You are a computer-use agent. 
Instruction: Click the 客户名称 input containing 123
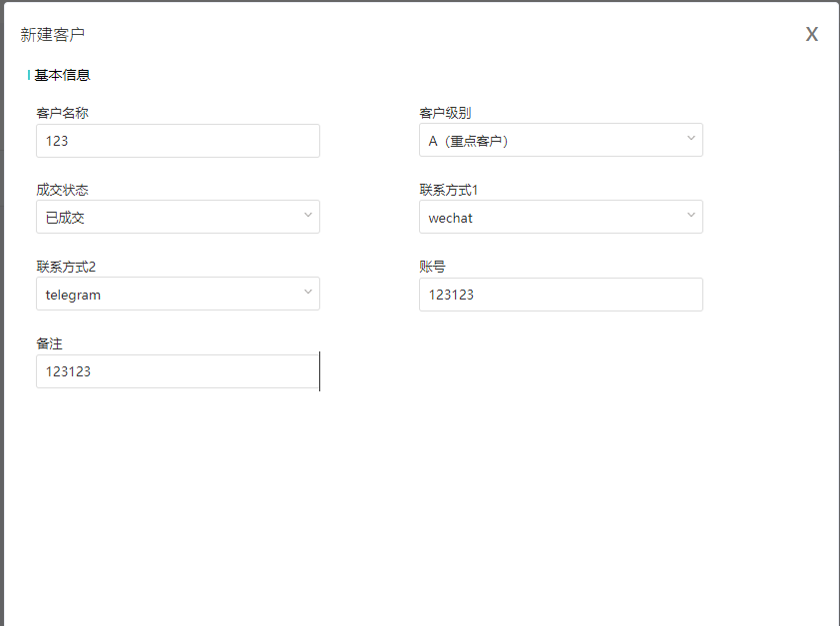(178, 141)
